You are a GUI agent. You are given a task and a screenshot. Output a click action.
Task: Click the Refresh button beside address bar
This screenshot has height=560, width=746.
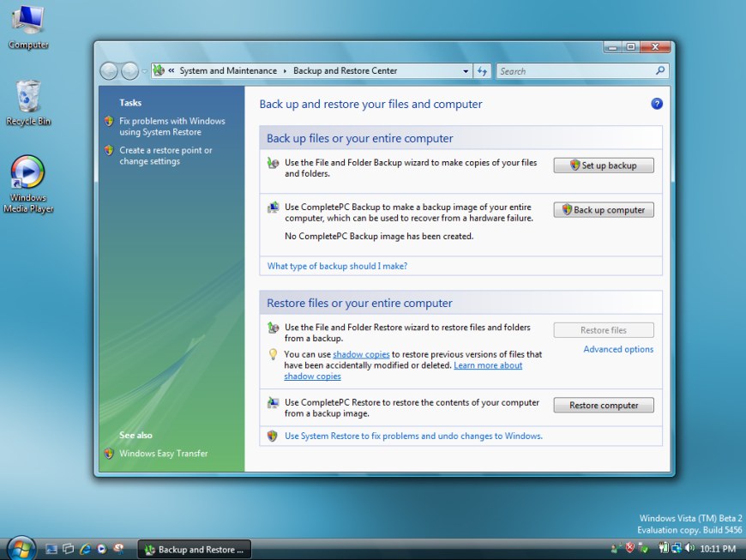point(483,71)
